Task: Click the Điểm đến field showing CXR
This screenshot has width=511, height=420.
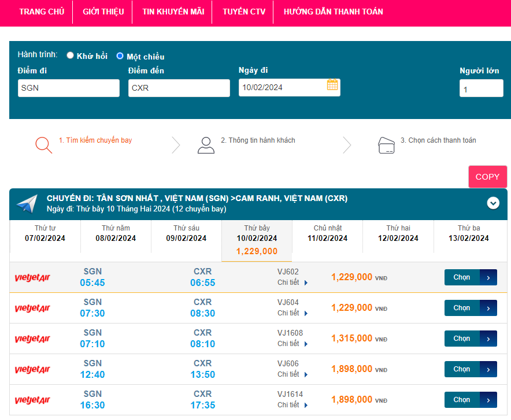Action: pos(179,88)
